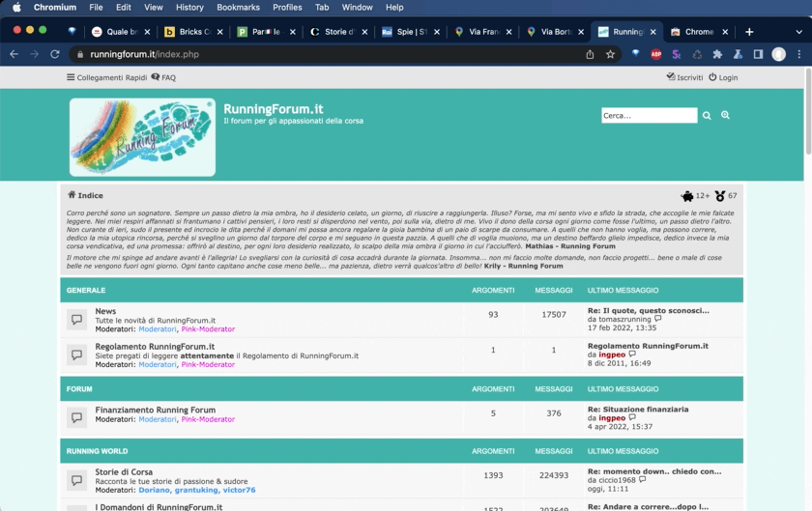Open advanced search gear-magnifier icon
The height and width of the screenshot is (511, 812).
(x=726, y=115)
